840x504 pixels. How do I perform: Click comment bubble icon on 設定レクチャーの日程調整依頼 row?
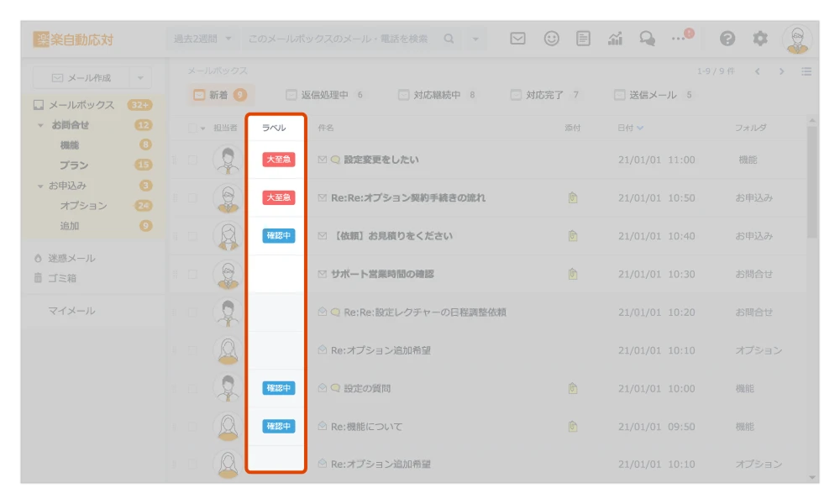tap(335, 312)
